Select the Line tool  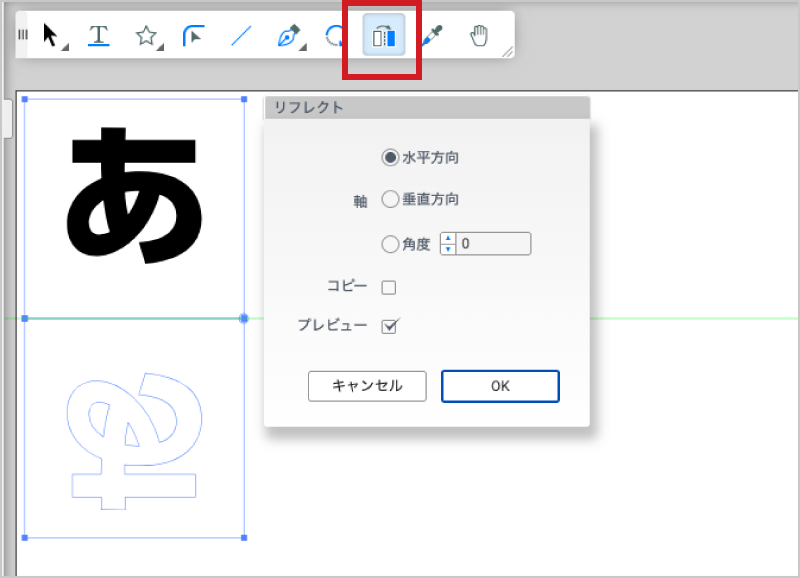[241, 36]
